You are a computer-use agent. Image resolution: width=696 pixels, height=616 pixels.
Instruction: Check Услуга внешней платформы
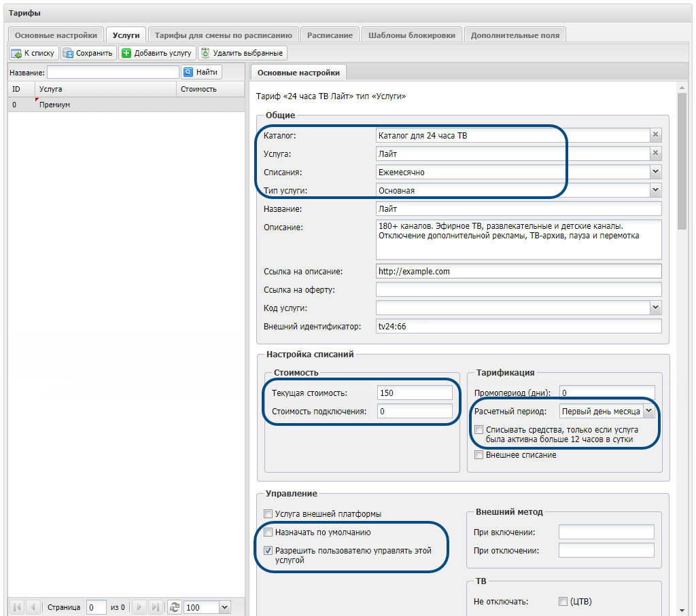pos(268,514)
